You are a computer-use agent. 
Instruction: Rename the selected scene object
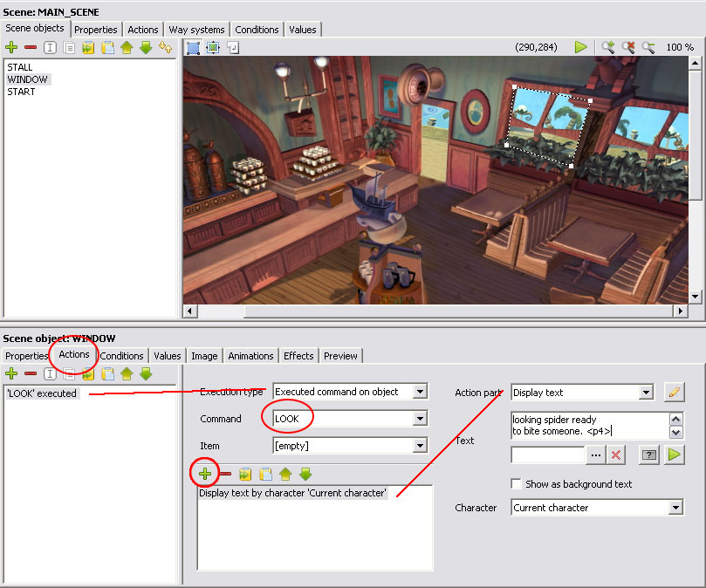(50, 47)
